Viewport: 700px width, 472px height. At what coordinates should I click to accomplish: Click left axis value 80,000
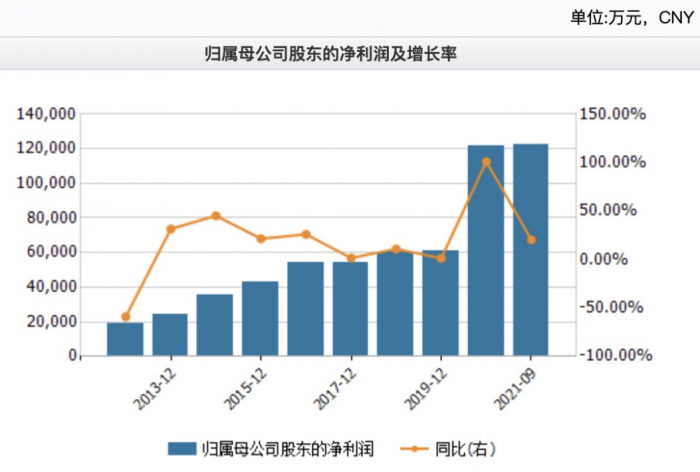pos(51,217)
